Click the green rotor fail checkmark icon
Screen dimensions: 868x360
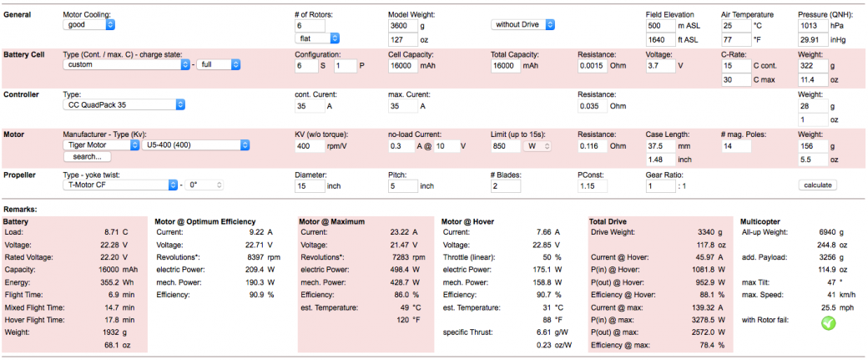(x=829, y=323)
